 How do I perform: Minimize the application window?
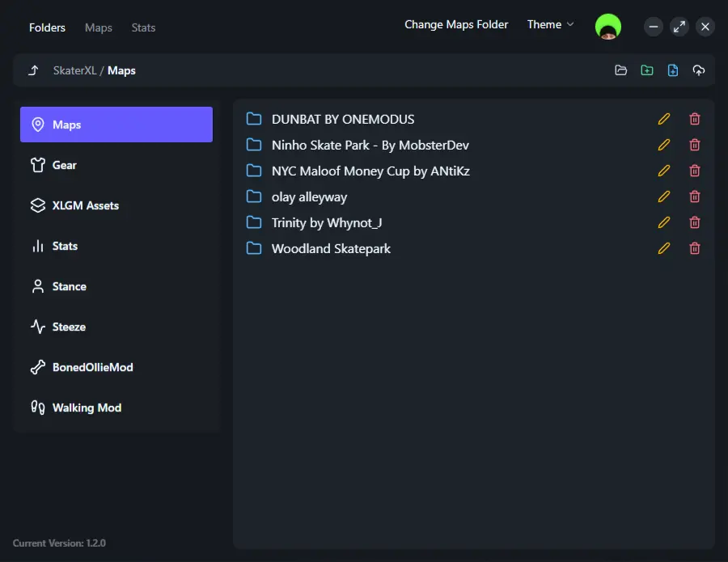654,27
